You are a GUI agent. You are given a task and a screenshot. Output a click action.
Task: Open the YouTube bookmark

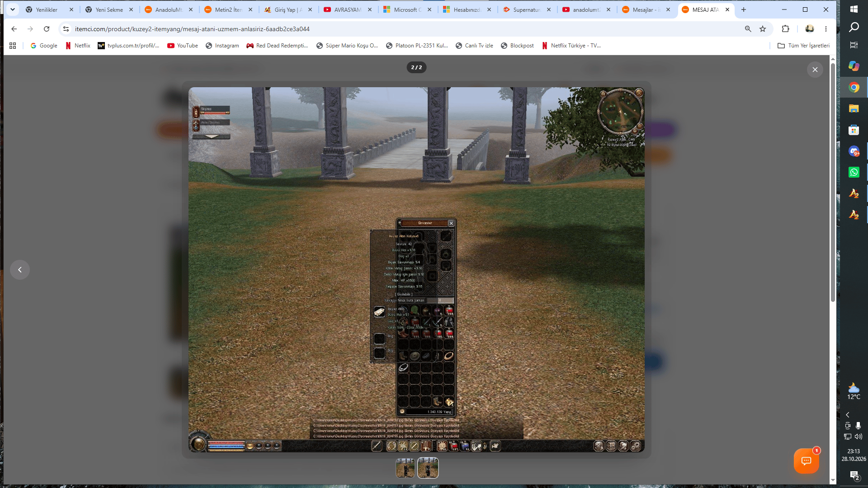click(x=183, y=46)
